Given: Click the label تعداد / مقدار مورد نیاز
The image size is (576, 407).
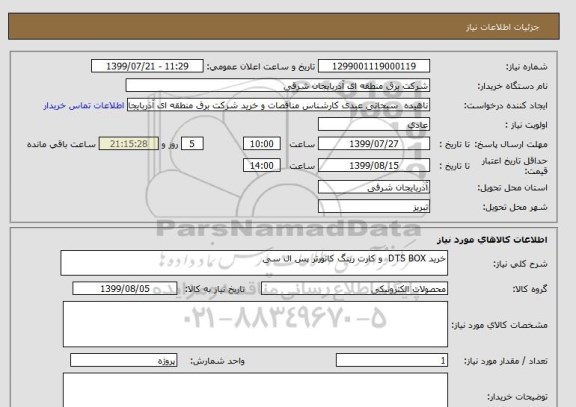Looking at the screenshot, I should pyautogui.click(x=505, y=361).
